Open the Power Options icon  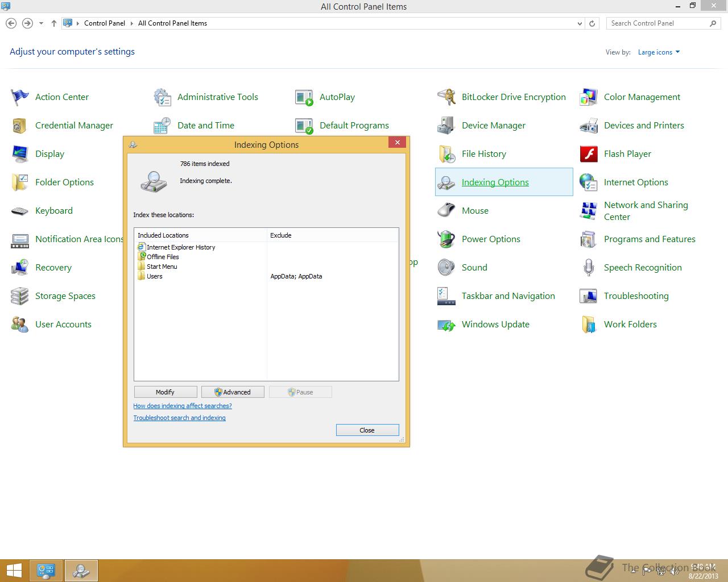pos(446,239)
